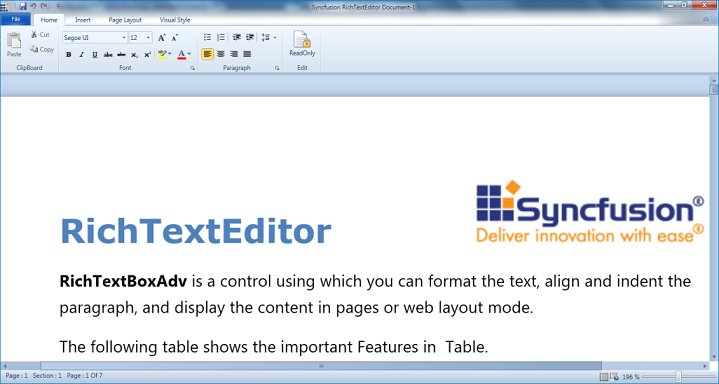Image resolution: width=719 pixels, height=384 pixels.
Task: Click 'Page : 1 Of 7' in status bar
Action: tap(85, 376)
